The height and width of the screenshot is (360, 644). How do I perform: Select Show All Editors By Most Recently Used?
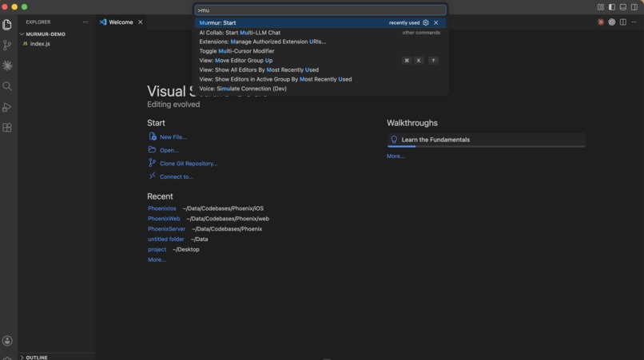tap(320, 69)
